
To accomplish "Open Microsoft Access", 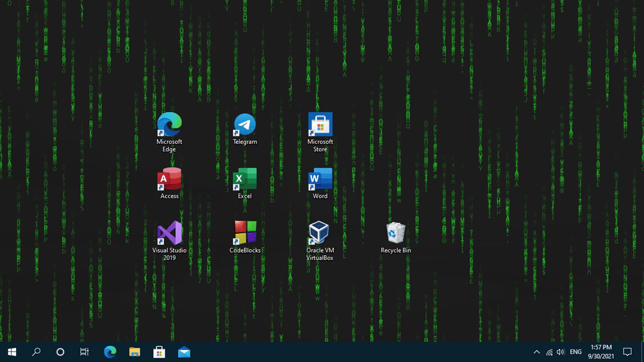I will pos(169,179).
